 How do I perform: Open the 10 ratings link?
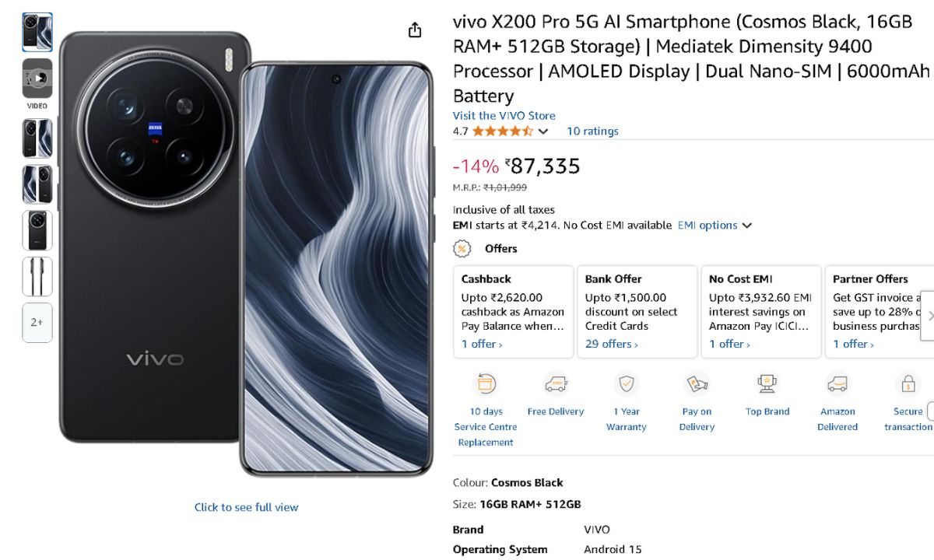click(592, 131)
